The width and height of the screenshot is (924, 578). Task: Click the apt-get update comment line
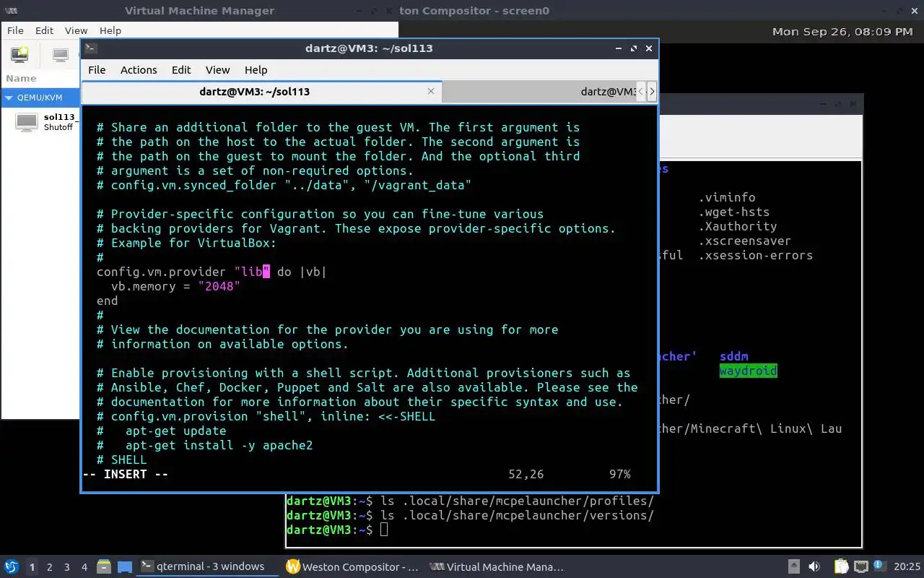(161, 431)
